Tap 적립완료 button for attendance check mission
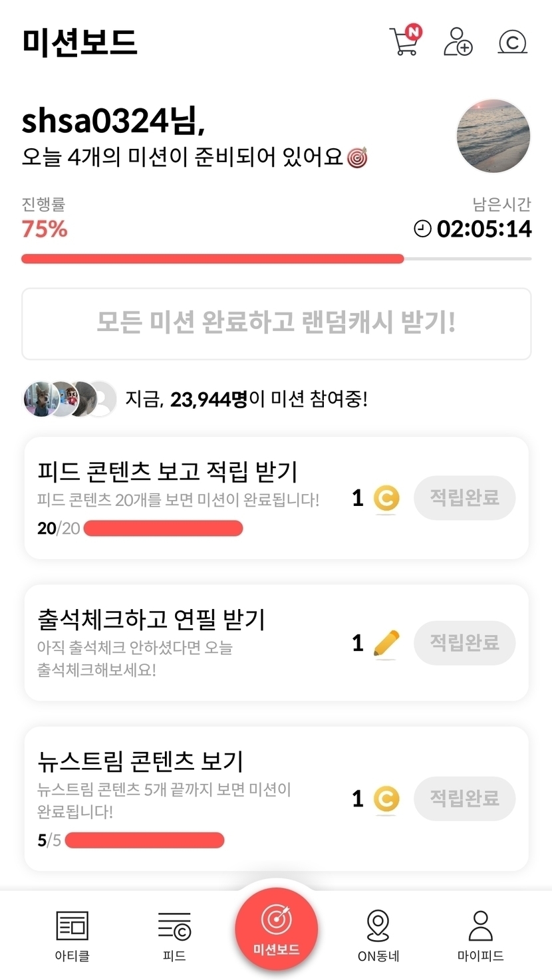The width and height of the screenshot is (552, 980). tap(464, 643)
